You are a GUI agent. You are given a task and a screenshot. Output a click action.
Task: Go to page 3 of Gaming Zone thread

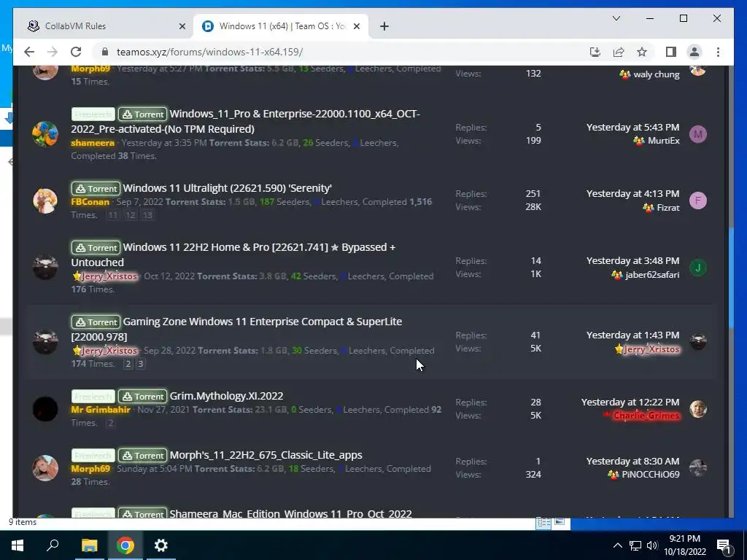(x=140, y=364)
